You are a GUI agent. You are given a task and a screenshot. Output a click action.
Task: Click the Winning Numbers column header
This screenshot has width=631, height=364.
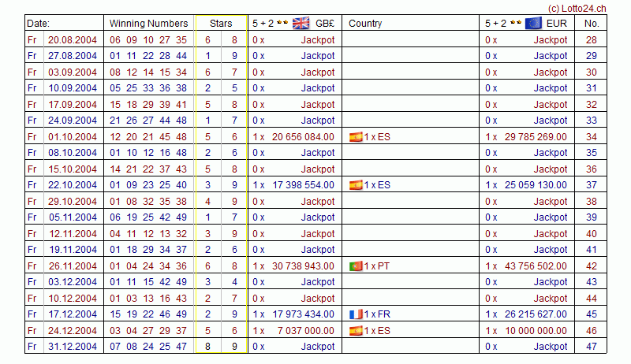[x=148, y=24]
